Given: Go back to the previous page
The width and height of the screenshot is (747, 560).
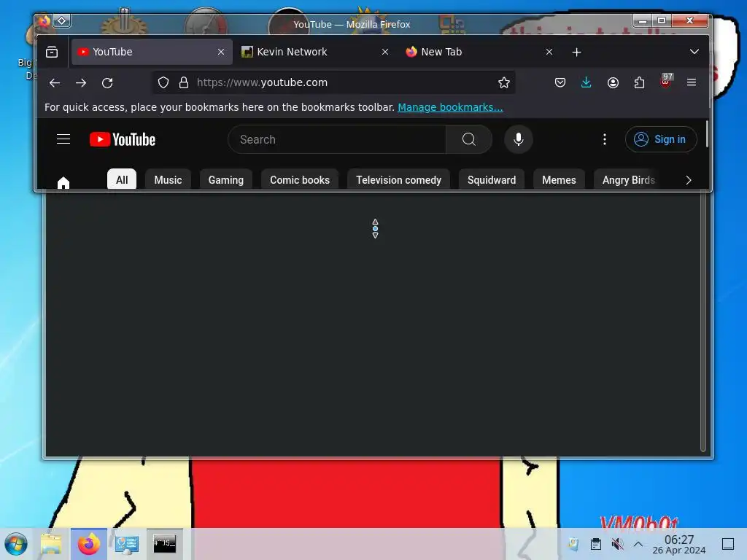Looking at the screenshot, I should pos(55,83).
